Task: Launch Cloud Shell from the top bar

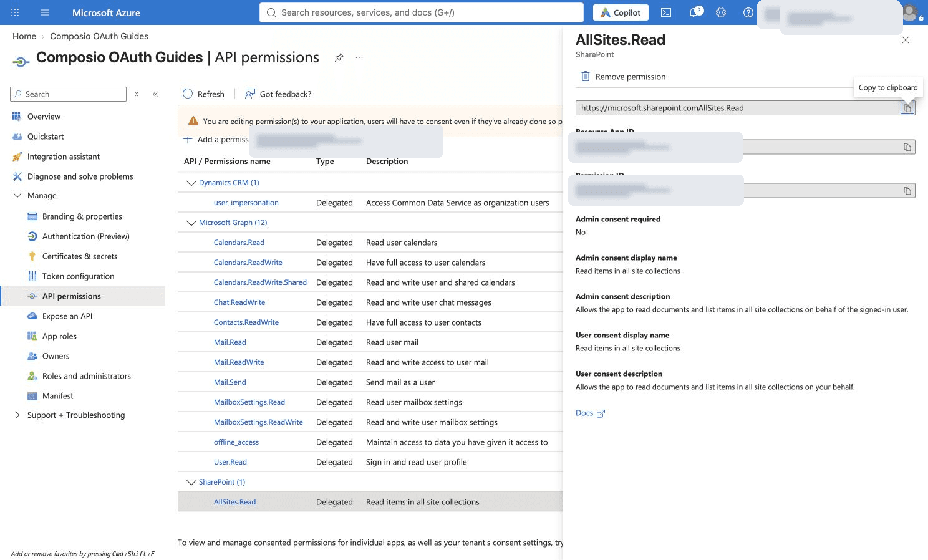Action: tap(666, 12)
